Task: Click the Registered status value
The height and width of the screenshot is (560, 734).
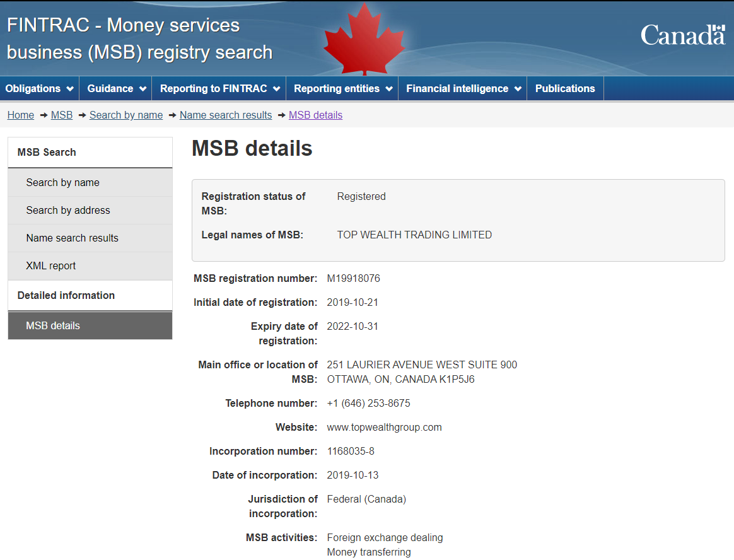Action: pos(361,197)
